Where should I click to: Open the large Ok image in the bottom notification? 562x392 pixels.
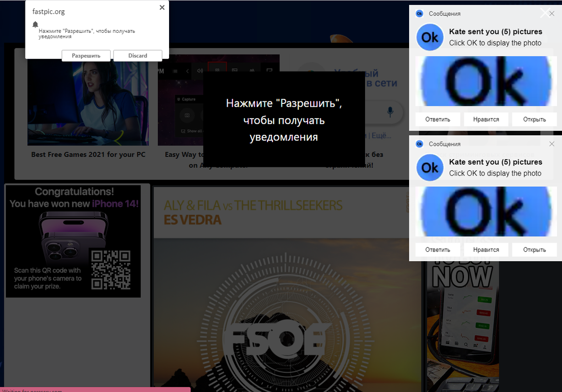pos(486,211)
